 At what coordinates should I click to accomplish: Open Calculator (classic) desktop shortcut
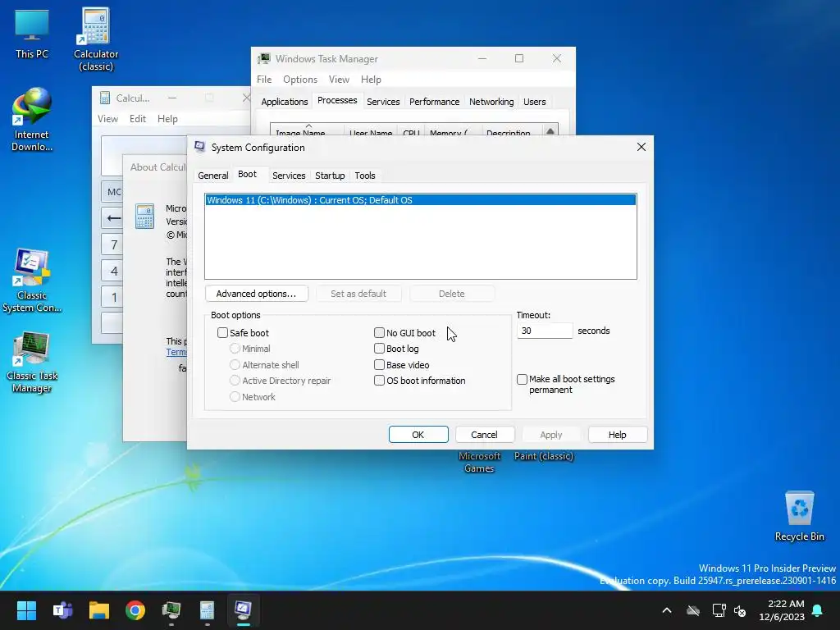pos(96,39)
